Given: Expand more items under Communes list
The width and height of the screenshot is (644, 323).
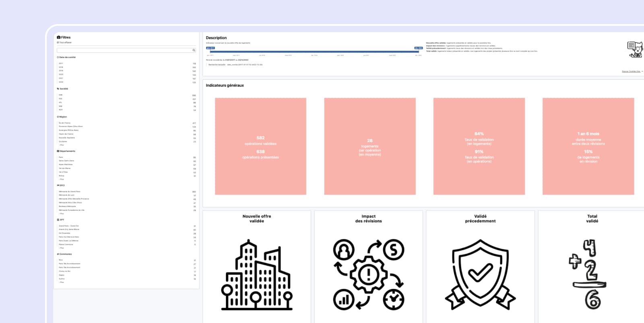Looking at the screenshot, I should pyautogui.click(x=62, y=282).
